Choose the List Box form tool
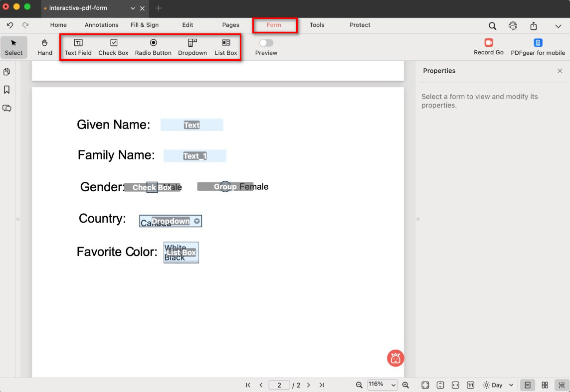The width and height of the screenshot is (570, 392). [x=225, y=47]
